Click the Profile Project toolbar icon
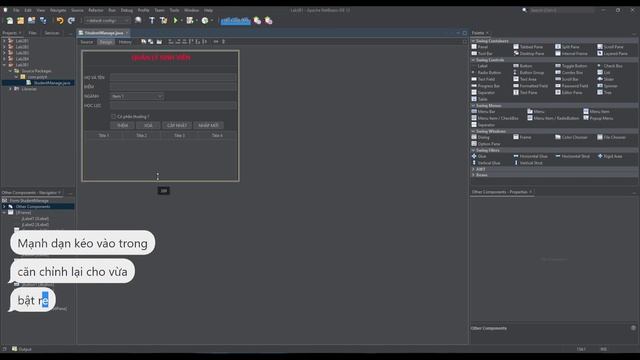Screen dimensions: 640x360 pos(205,20)
